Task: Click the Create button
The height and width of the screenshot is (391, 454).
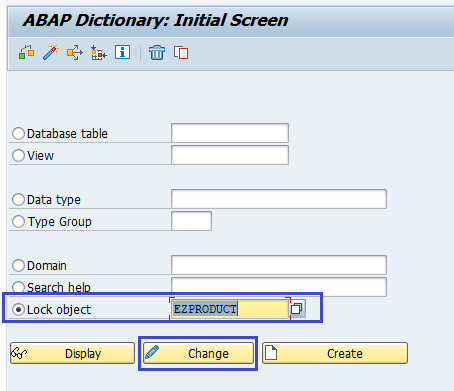Action: (335, 353)
